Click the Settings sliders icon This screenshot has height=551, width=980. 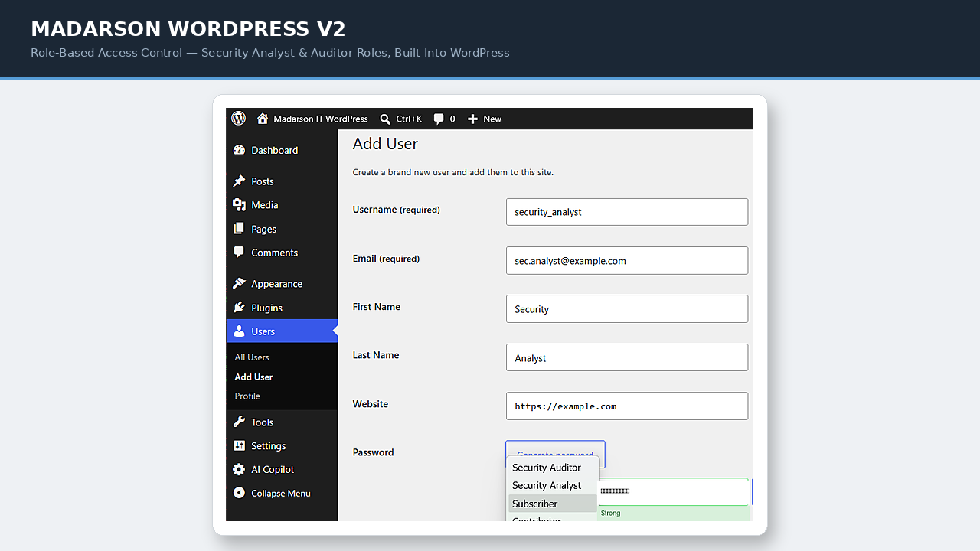[x=239, y=446]
